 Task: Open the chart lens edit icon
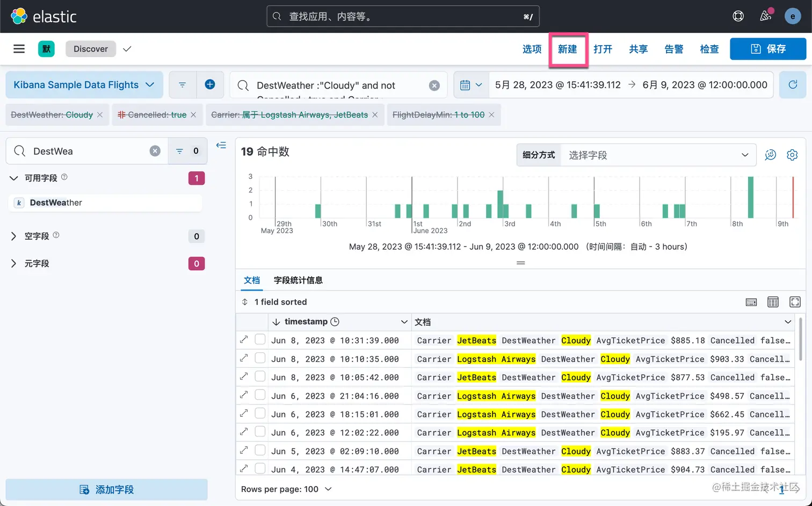pyautogui.click(x=771, y=155)
